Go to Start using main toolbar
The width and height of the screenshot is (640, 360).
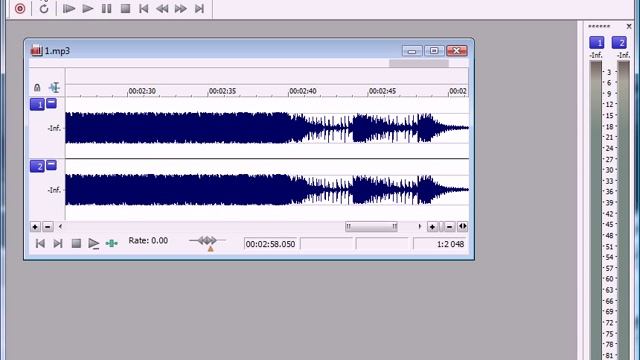[143, 8]
